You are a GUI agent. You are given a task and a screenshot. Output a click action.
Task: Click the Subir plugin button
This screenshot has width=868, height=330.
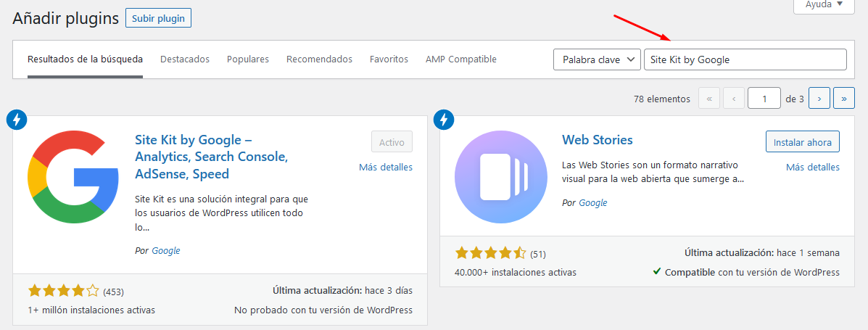coord(159,17)
